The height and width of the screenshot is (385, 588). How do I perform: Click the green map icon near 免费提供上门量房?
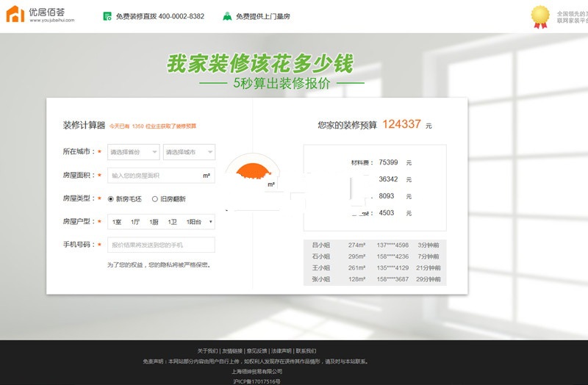(227, 16)
